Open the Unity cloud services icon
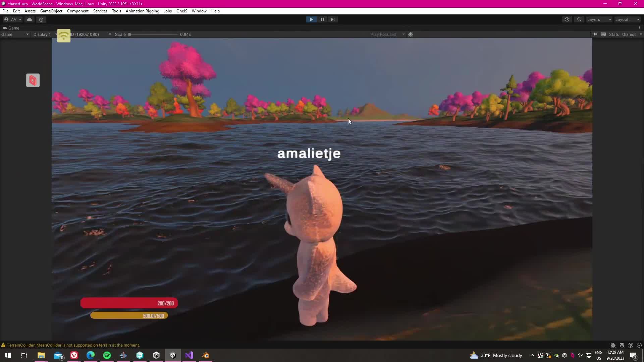This screenshot has width=644, height=362. (x=30, y=19)
